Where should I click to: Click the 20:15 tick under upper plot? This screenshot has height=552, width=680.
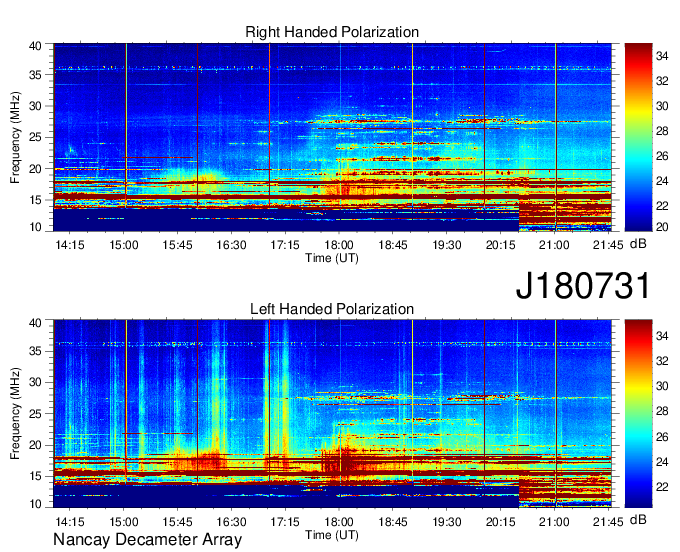(x=500, y=245)
